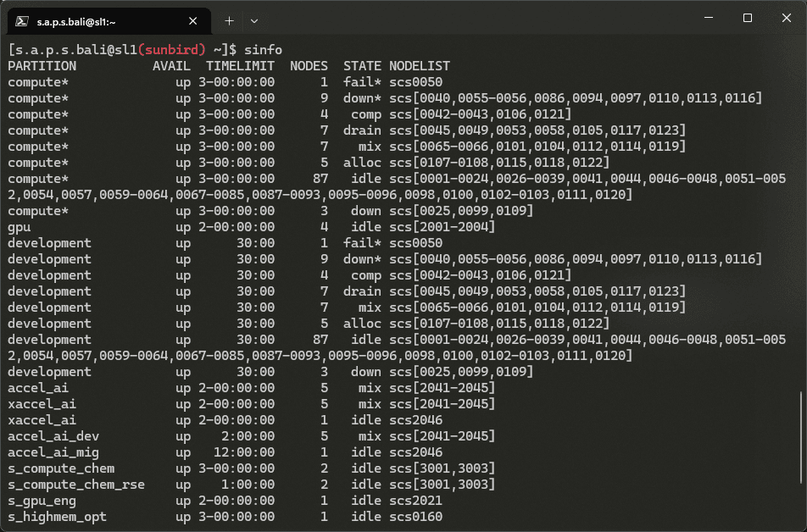Image resolution: width=807 pixels, height=532 pixels.
Task: Click the maximize button on title bar
Action: tap(748, 18)
